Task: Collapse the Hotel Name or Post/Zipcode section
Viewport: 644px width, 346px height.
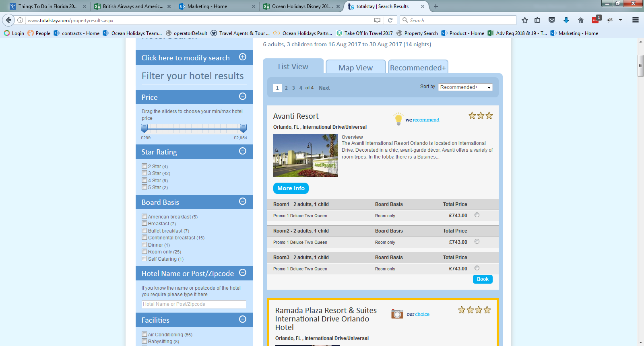Action: [x=243, y=272]
